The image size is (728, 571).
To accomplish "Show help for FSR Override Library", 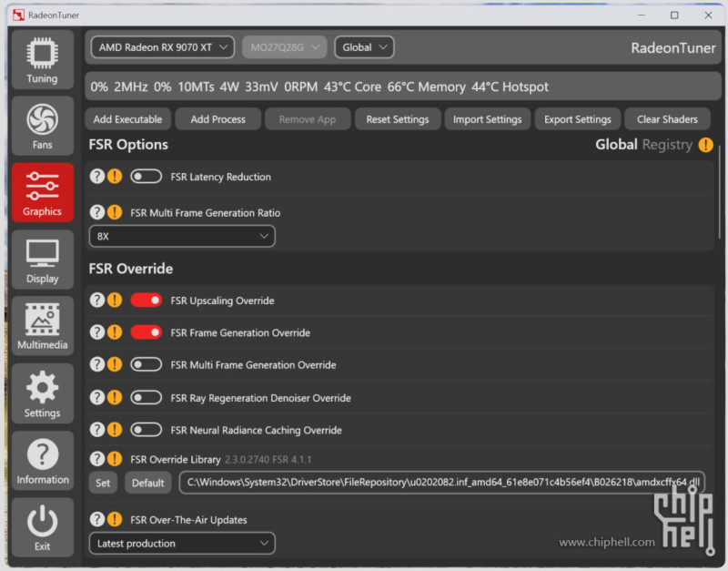I will [x=97, y=459].
